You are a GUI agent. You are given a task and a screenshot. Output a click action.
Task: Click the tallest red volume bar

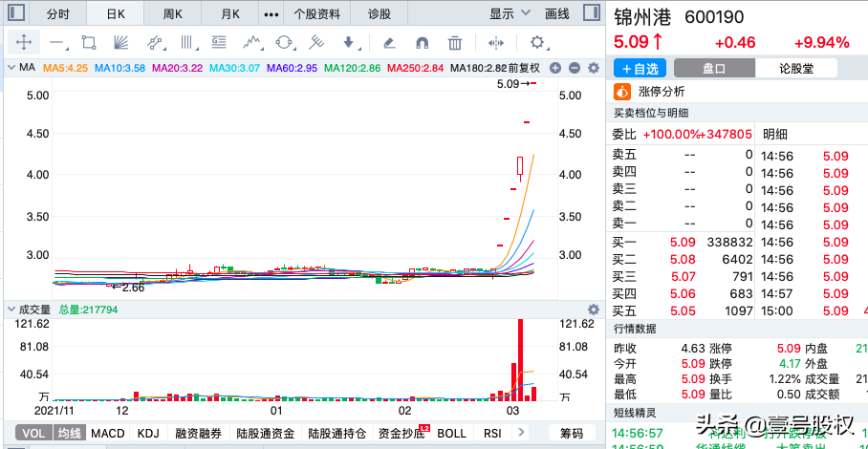[520, 359]
